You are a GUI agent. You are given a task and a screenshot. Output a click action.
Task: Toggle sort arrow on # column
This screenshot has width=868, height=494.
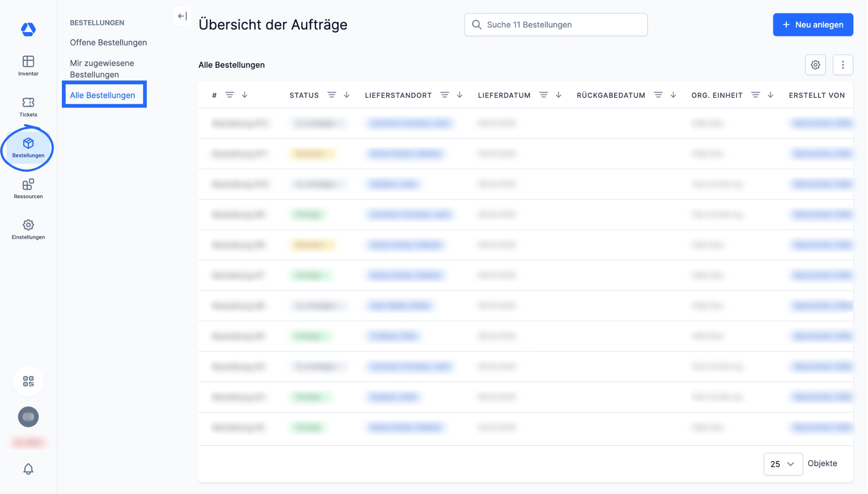[245, 95]
